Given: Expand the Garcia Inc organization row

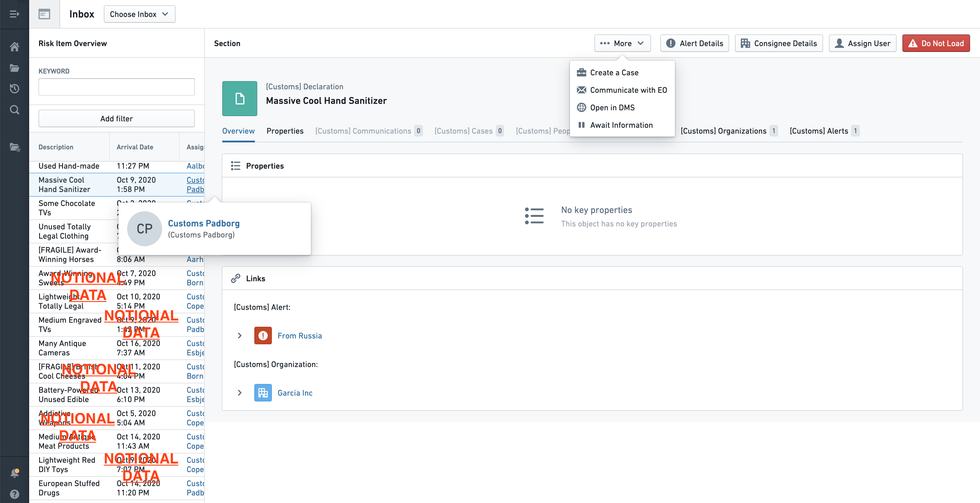Looking at the screenshot, I should [x=240, y=393].
